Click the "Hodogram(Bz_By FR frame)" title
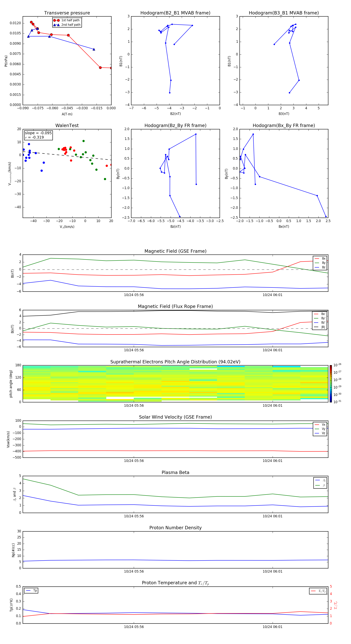The height and width of the screenshot is (644, 351). coord(175,125)
